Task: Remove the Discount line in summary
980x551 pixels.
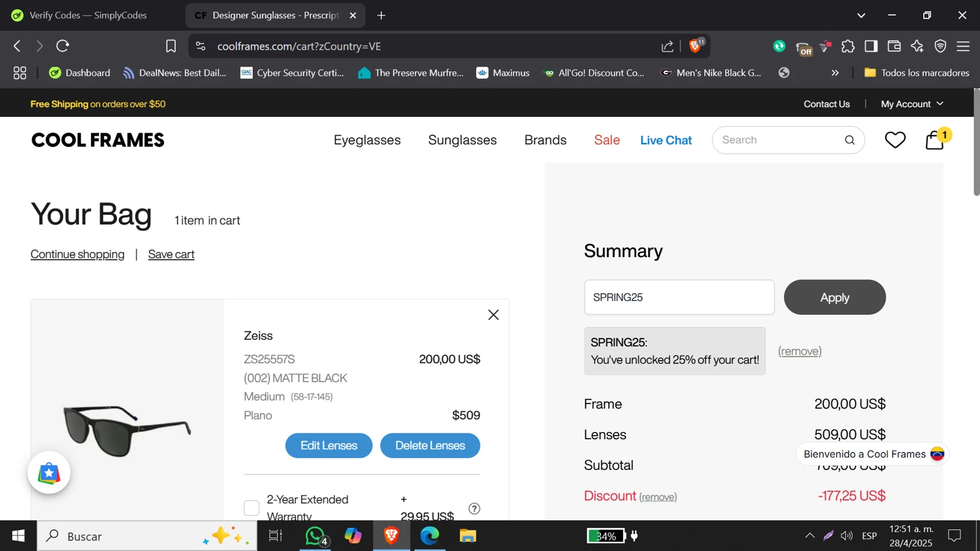Action: tap(658, 497)
